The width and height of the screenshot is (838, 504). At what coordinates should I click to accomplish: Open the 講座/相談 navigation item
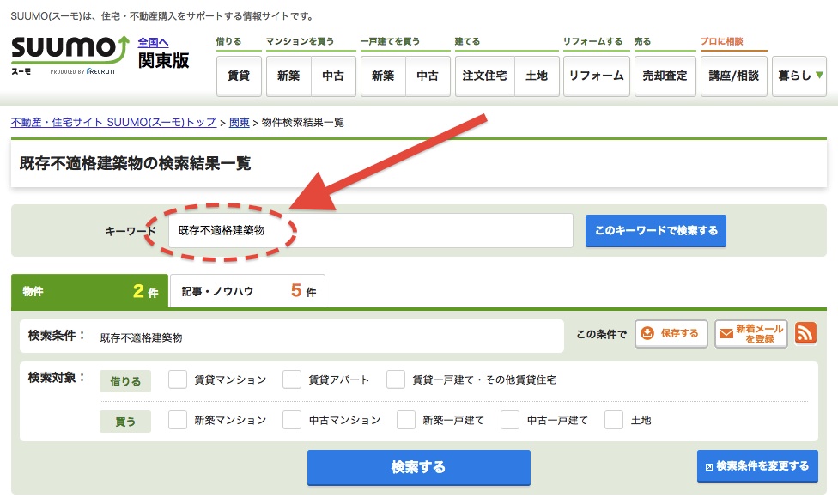point(734,76)
